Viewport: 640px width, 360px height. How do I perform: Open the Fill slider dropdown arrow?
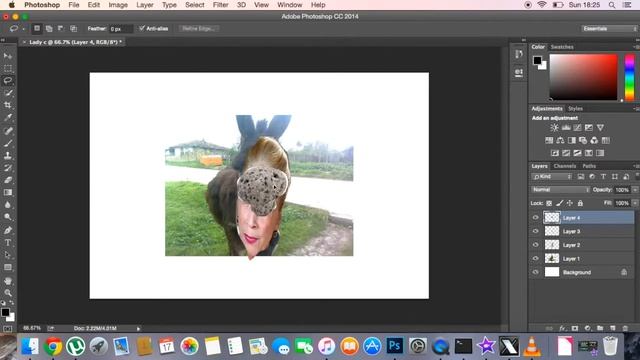[635, 203]
